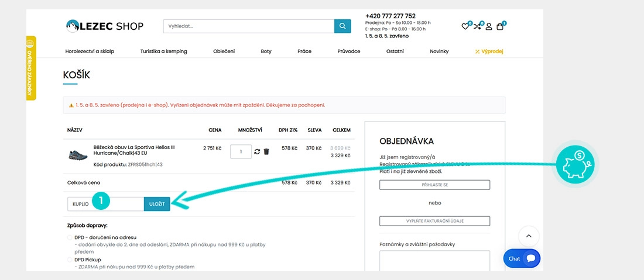Open the Ověřeno zákazníky side badge
The height and width of the screenshot is (280, 644).
[31, 68]
